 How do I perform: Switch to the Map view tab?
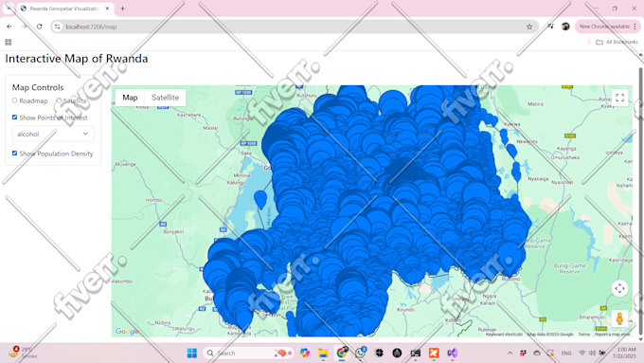click(130, 98)
